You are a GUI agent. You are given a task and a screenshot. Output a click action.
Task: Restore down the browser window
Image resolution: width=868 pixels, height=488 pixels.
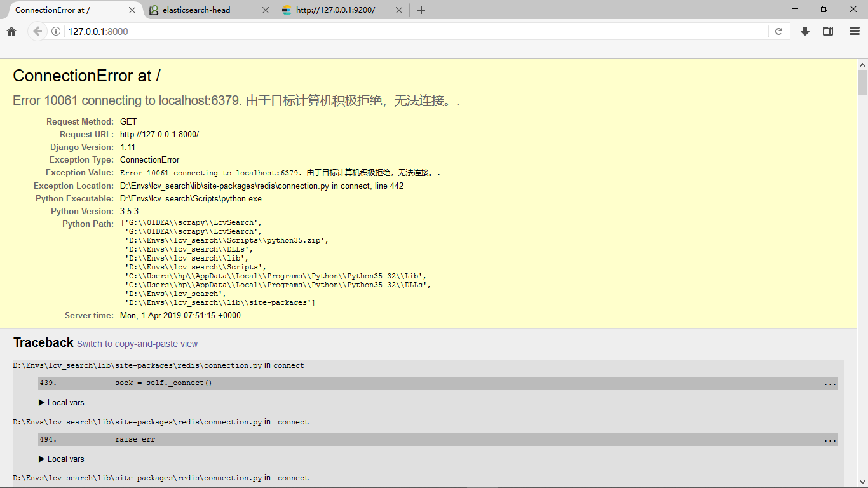tap(824, 9)
